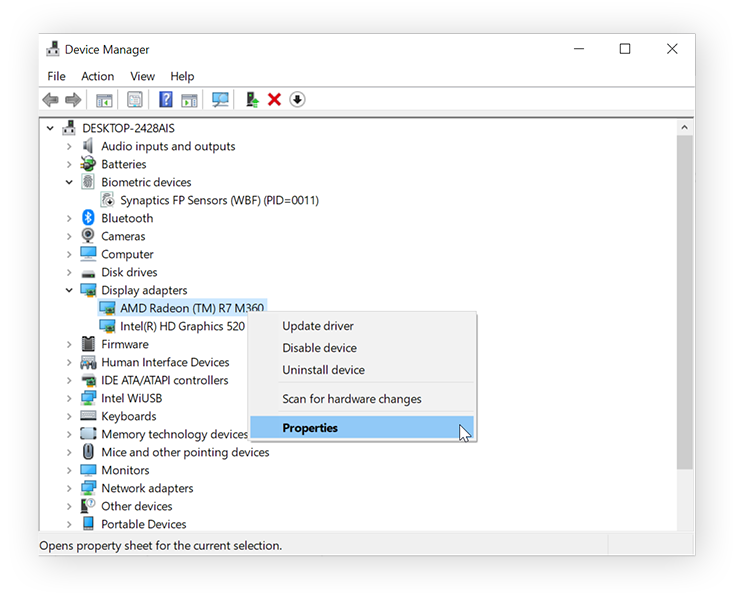Choose Properties from the context menu
Screen dimensions: 733x595
310,428
